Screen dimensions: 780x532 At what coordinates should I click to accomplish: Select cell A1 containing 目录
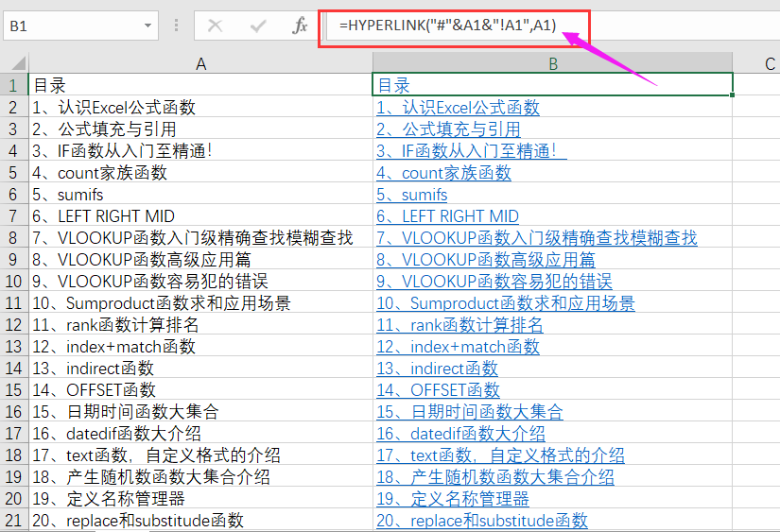(x=200, y=85)
